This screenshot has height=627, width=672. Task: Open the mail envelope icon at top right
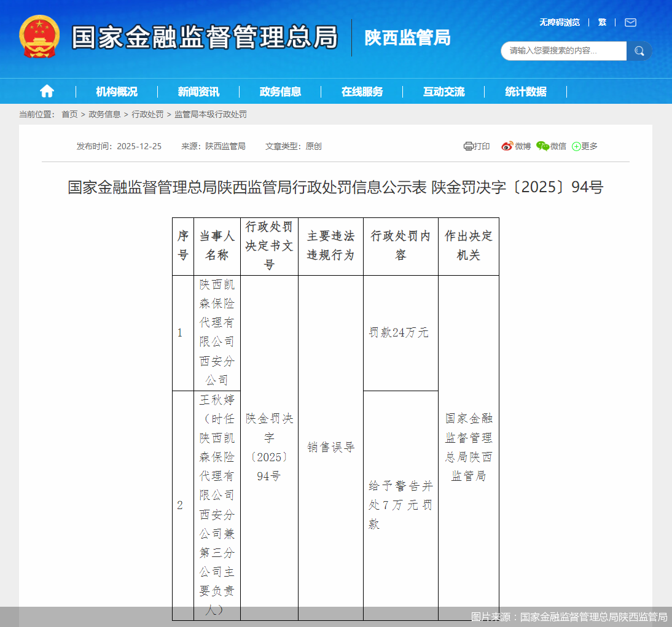point(630,22)
